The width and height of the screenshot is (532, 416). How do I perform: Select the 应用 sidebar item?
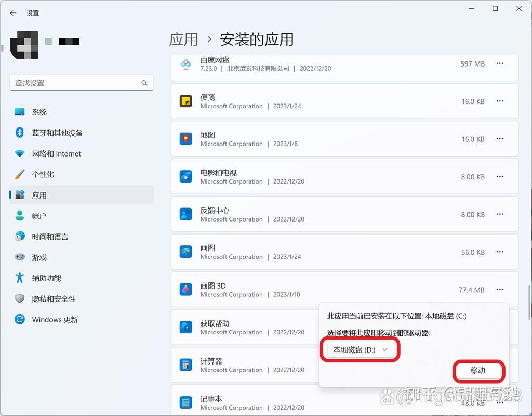tap(82, 195)
